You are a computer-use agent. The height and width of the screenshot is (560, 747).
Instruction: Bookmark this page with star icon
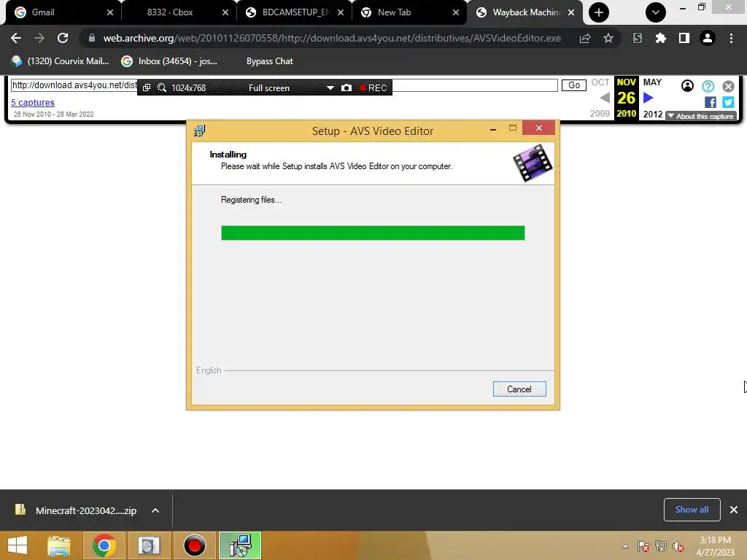(x=608, y=38)
